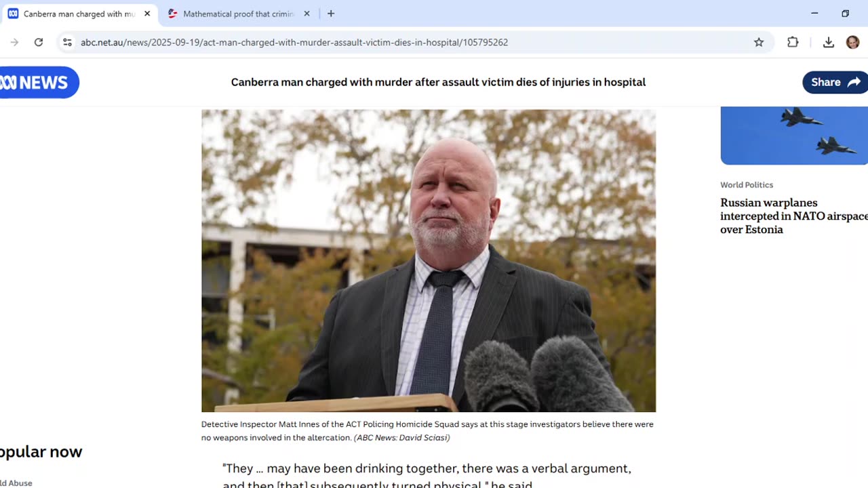The width and height of the screenshot is (868, 488).
Task: View site information icon in address bar
Action: click(x=67, y=42)
